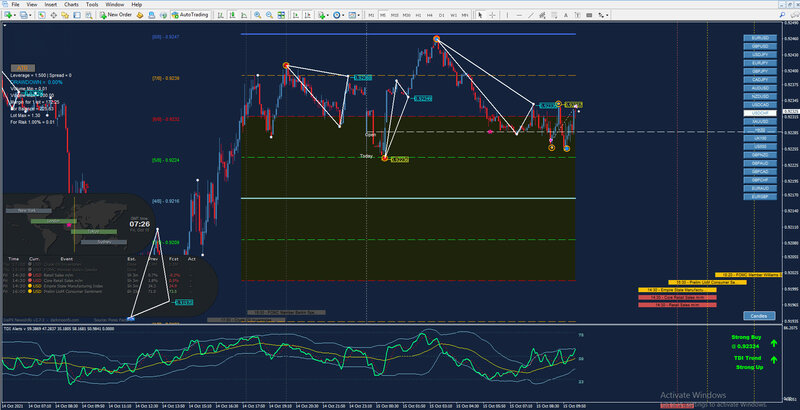Screen dimensions: 800x410
Task: Switch chart to USDCAD symbol button
Action: pos(760,105)
